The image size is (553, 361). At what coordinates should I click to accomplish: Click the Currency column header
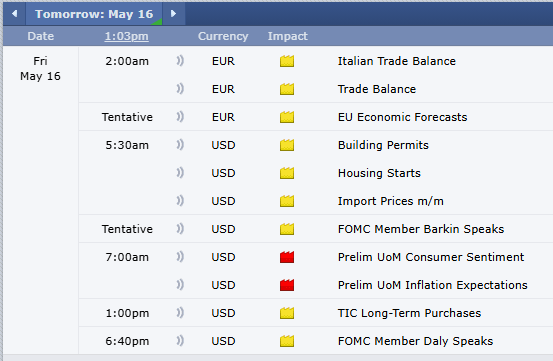tap(223, 36)
